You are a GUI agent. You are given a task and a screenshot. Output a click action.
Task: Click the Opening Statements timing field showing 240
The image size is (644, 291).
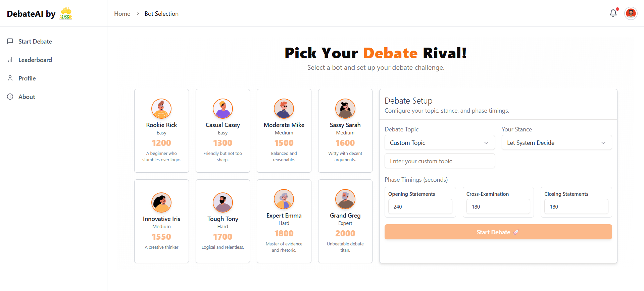click(420, 206)
